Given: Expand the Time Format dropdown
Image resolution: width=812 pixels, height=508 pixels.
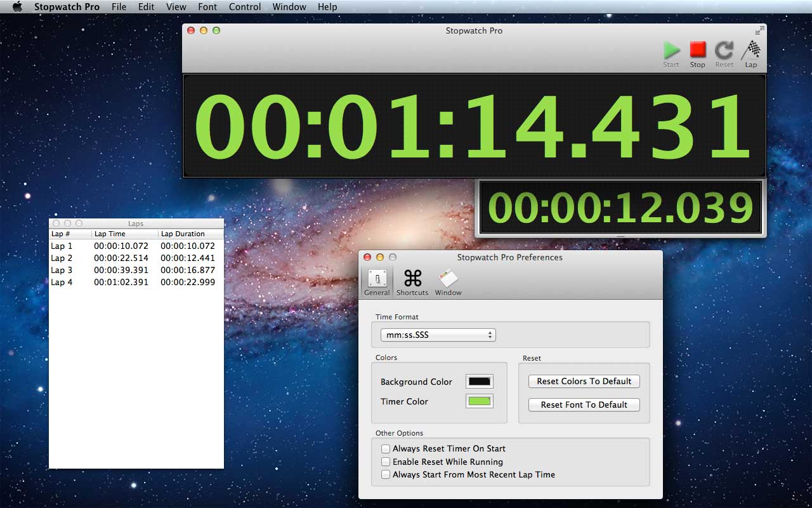Looking at the screenshot, I should [438, 335].
